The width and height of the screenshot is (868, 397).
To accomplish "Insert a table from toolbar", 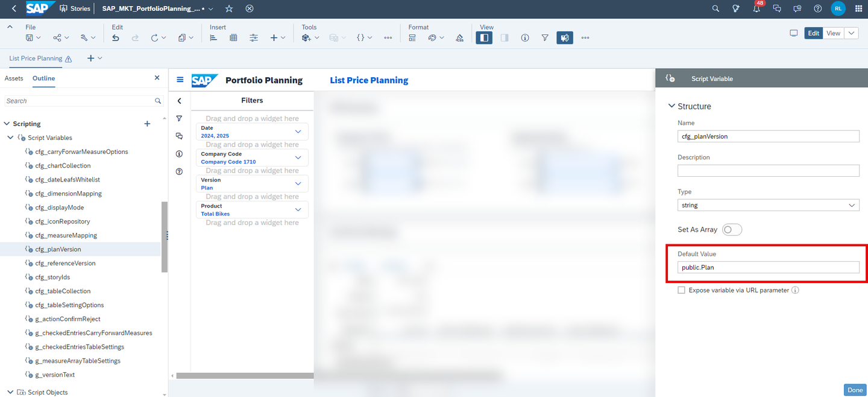I will pos(233,37).
